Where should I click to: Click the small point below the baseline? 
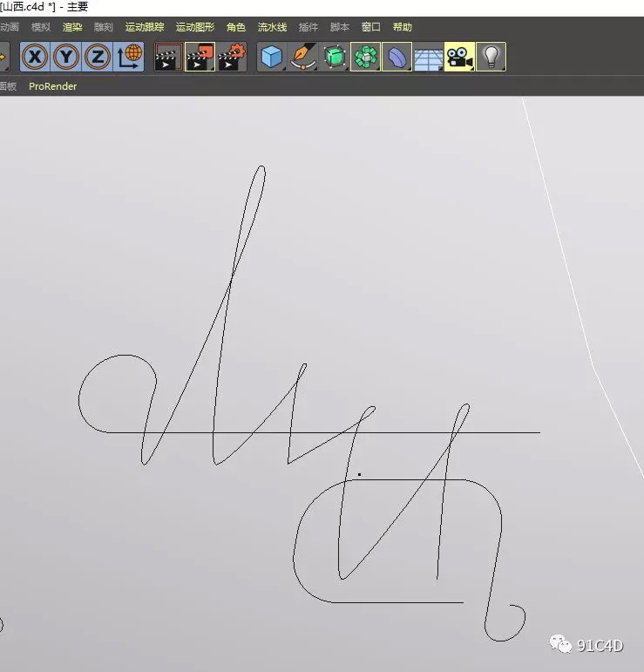tap(359, 475)
